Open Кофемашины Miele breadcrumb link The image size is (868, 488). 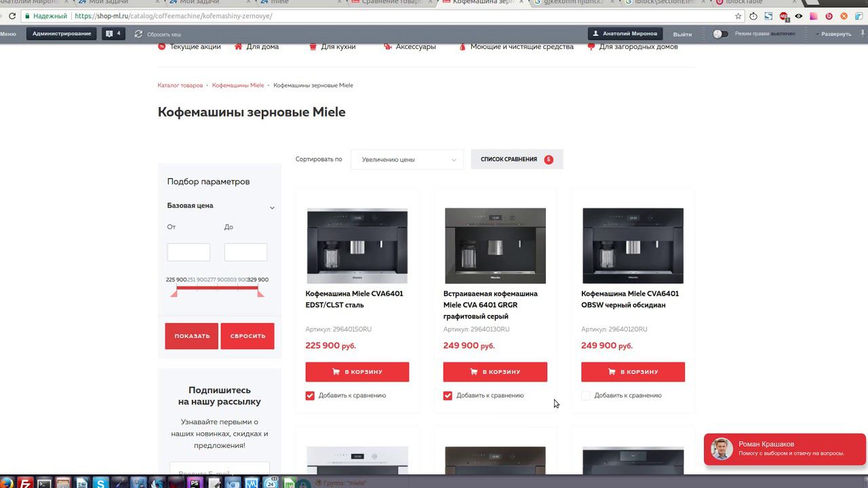238,85
